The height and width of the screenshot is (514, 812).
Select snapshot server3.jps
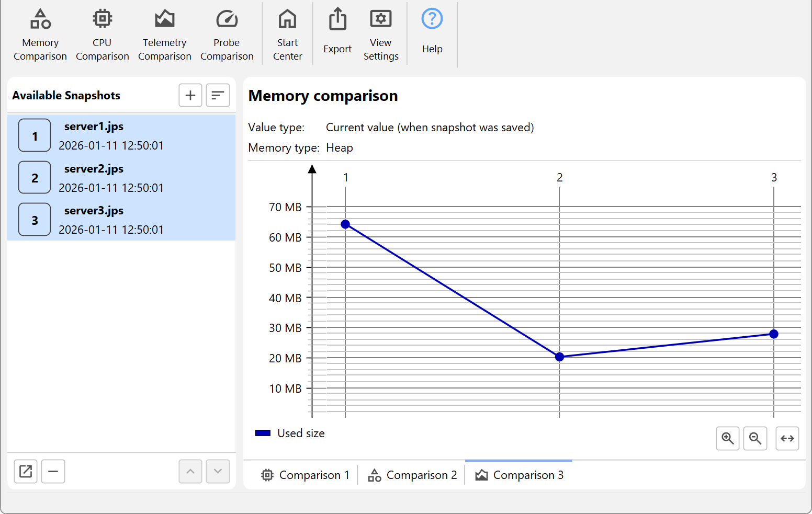pos(121,220)
